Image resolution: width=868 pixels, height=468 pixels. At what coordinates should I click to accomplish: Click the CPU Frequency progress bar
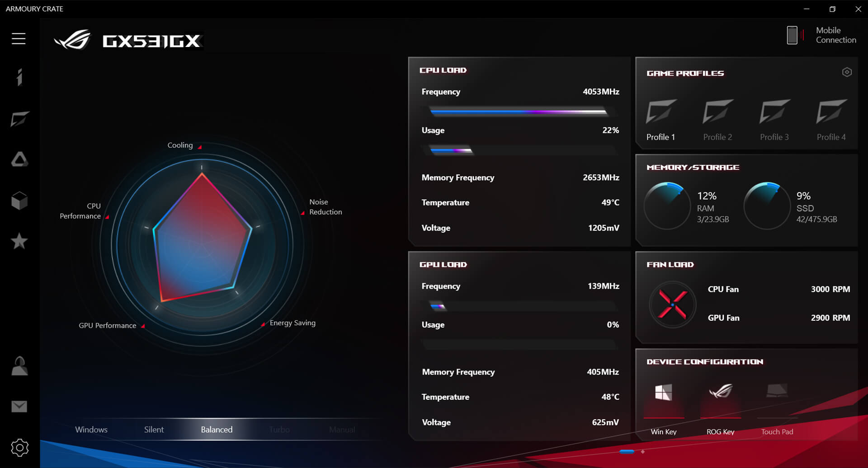[519, 112]
